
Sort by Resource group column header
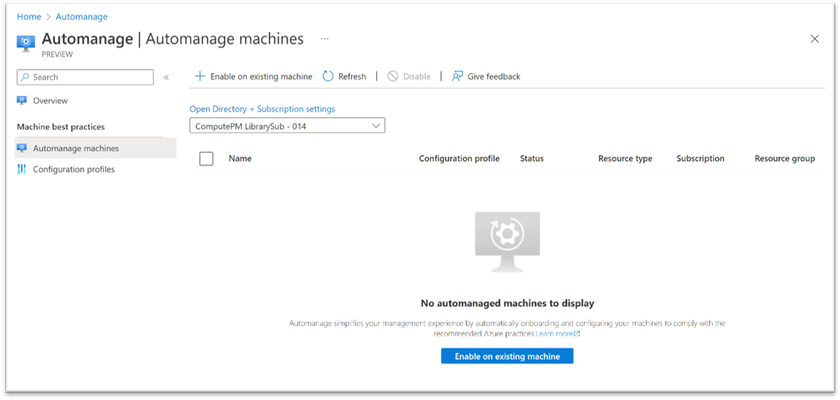coord(785,159)
